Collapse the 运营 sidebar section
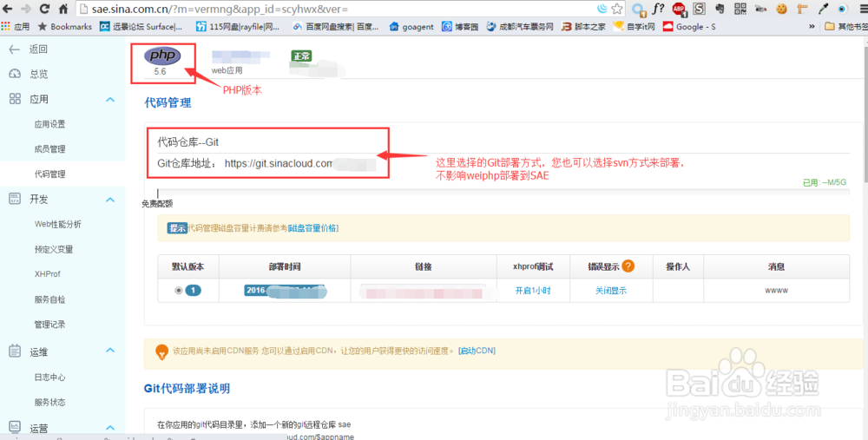868x440 pixels. tap(110, 428)
